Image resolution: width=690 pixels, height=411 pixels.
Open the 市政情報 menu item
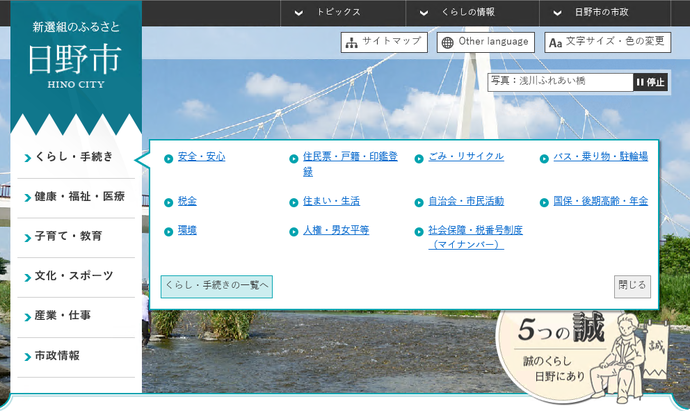(x=76, y=356)
